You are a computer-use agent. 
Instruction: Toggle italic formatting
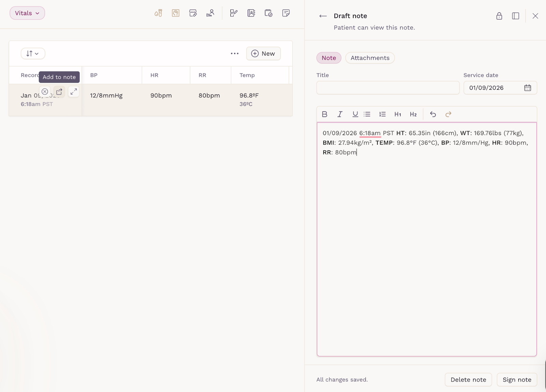[340, 114]
